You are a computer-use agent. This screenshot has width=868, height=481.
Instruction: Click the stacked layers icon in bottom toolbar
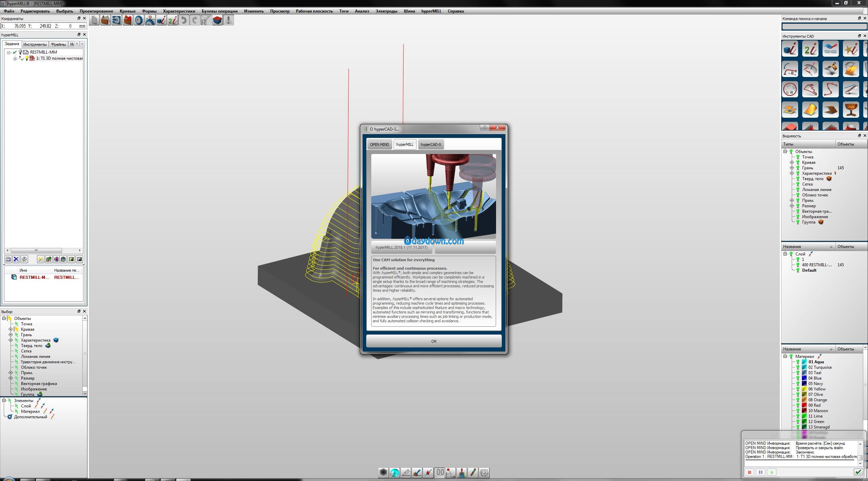(383, 473)
